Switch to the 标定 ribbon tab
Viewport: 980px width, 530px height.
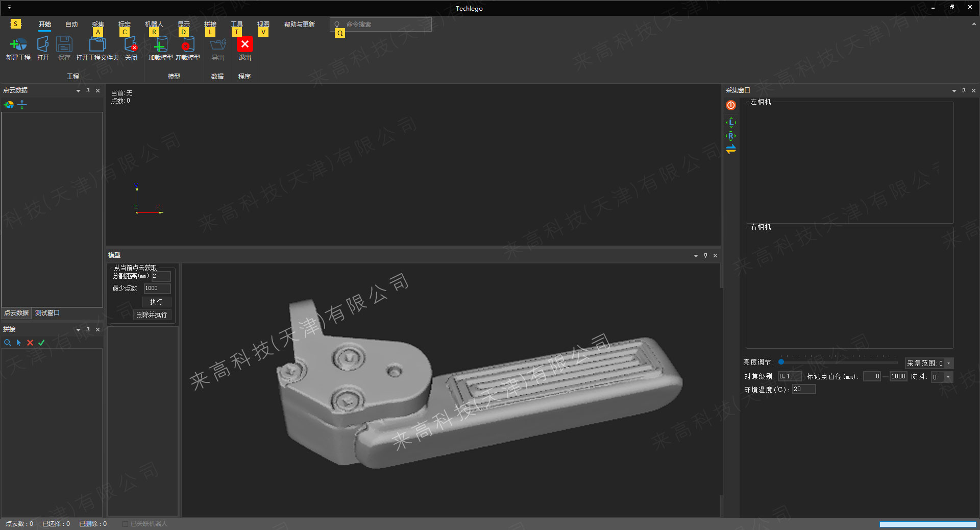124,24
